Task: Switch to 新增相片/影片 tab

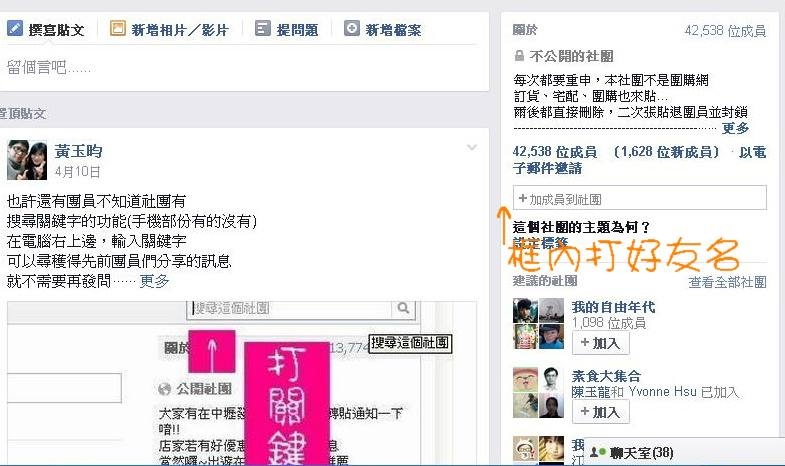Action: (x=170, y=30)
